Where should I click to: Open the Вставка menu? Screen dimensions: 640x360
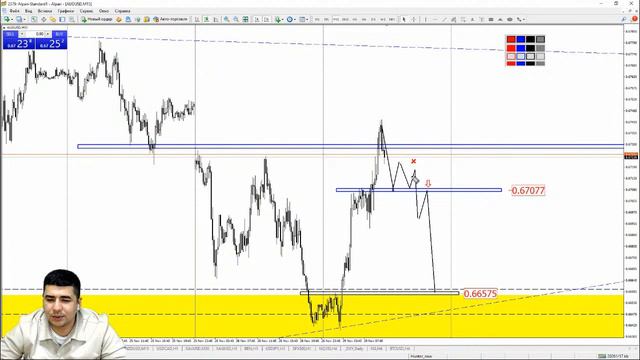pos(45,11)
